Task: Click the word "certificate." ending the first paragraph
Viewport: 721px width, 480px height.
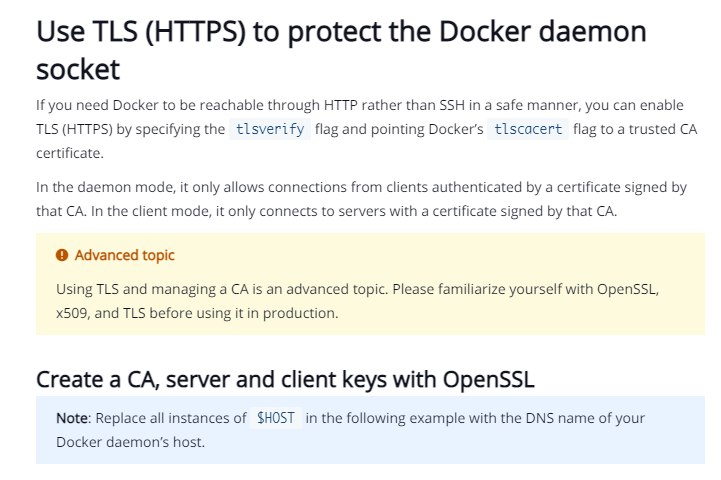Action: coord(70,153)
